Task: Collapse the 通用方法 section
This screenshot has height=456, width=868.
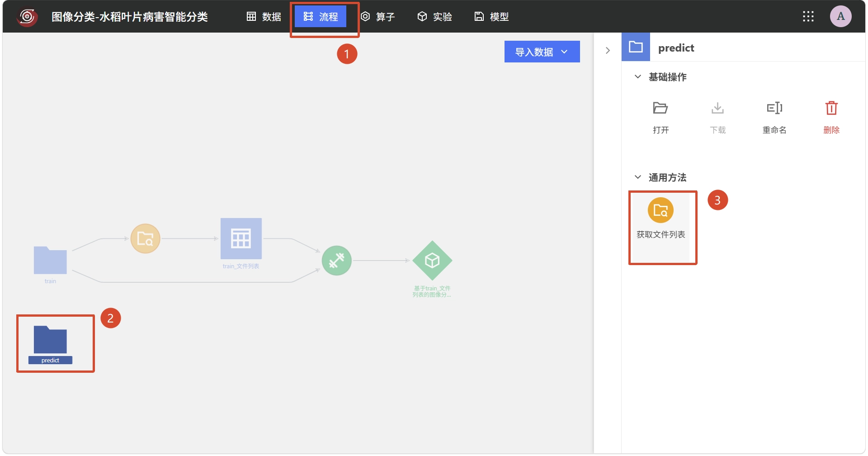Action: coord(638,177)
